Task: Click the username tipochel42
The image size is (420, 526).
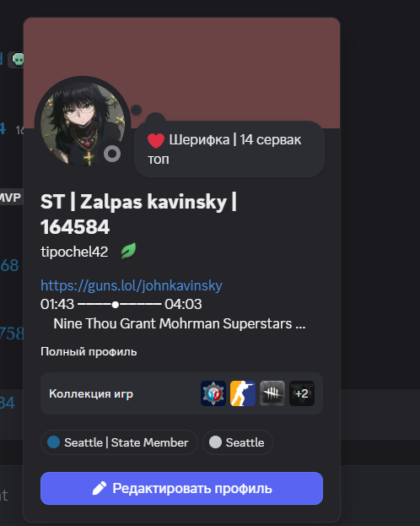Action: tap(74, 252)
